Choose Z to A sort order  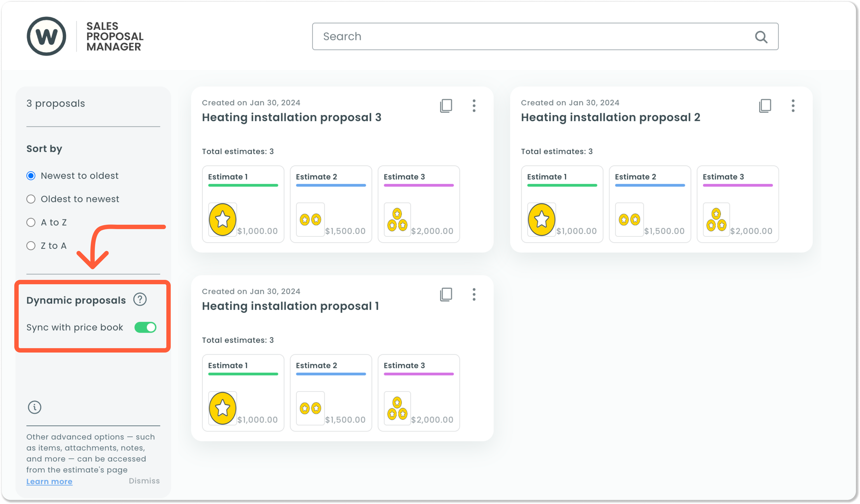[x=31, y=246]
